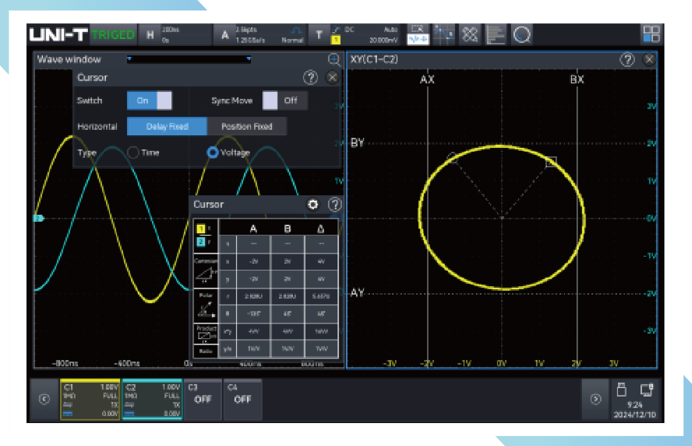Click the BY cursor label in XY window
Viewport: 692px width, 446px height.
(x=357, y=143)
